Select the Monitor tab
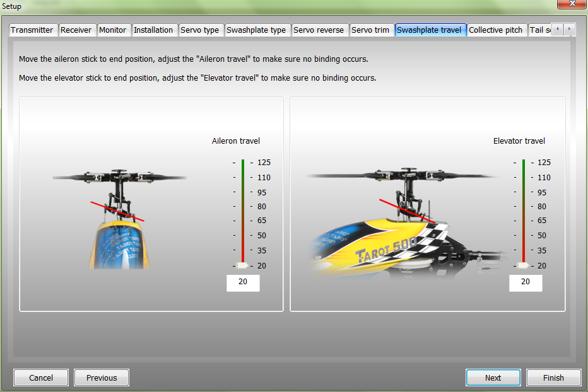The image size is (588, 392). click(x=113, y=30)
